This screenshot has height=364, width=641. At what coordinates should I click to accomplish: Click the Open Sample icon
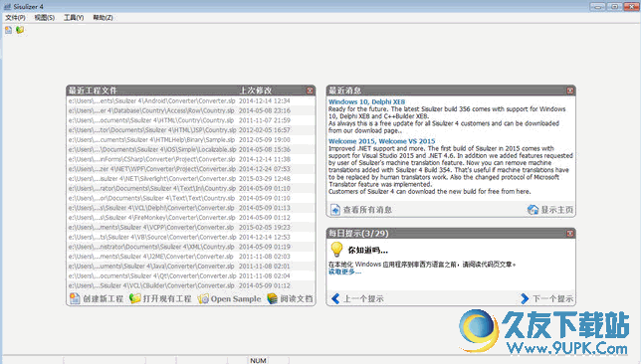[x=203, y=298]
